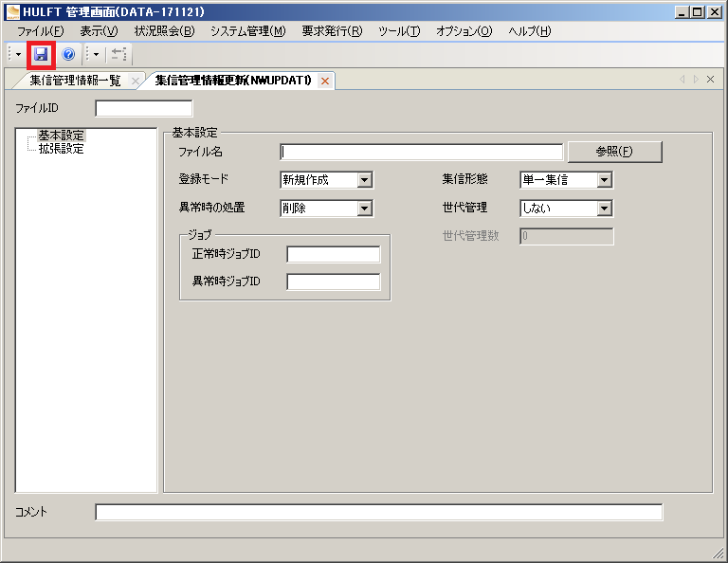This screenshot has width=728, height=563.
Task: Open help via blue question mark icon
Action: (x=68, y=55)
